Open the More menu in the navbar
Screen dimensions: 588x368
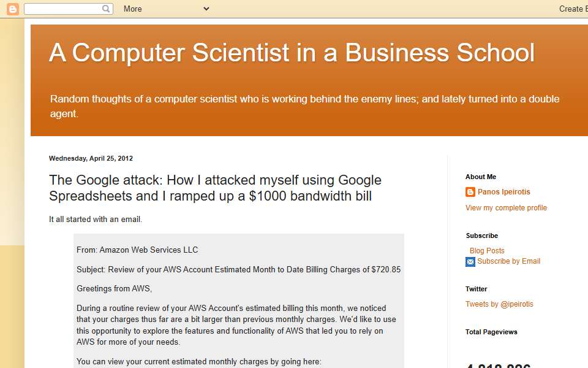133,9
